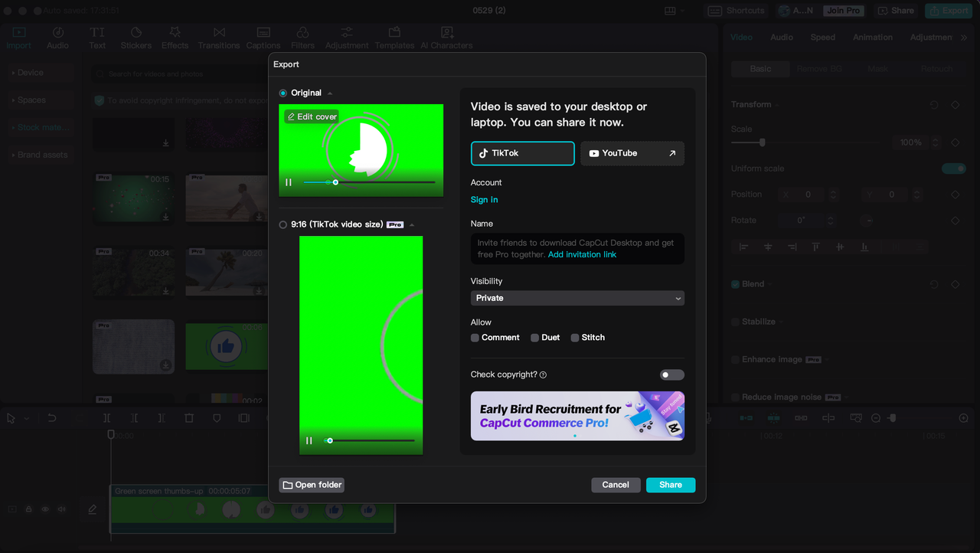Check the Stabilize checkbox
This screenshot has width=980, height=553.
pyautogui.click(x=736, y=322)
